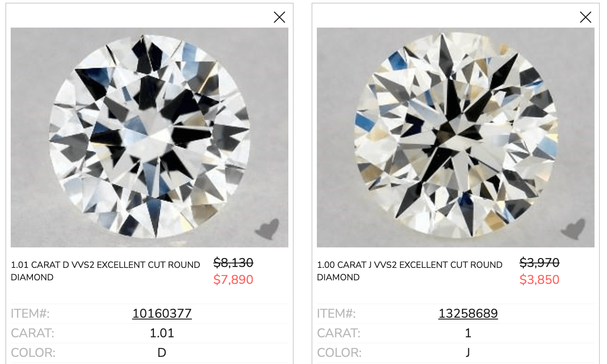Click the crossed-out $8,130 price

pos(233,263)
